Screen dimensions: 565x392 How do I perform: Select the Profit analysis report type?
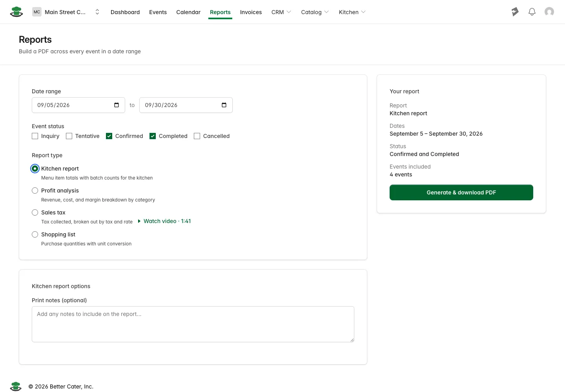pyautogui.click(x=35, y=191)
